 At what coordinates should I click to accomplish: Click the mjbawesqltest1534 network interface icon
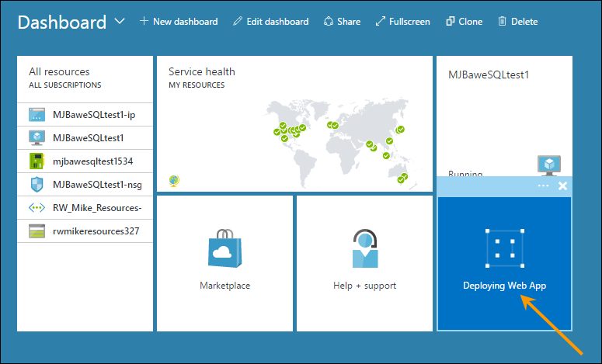pyautogui.click(x=37, y=161)
